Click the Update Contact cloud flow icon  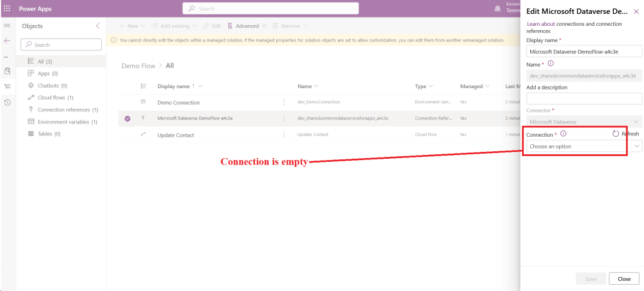[x=143, y=134]
